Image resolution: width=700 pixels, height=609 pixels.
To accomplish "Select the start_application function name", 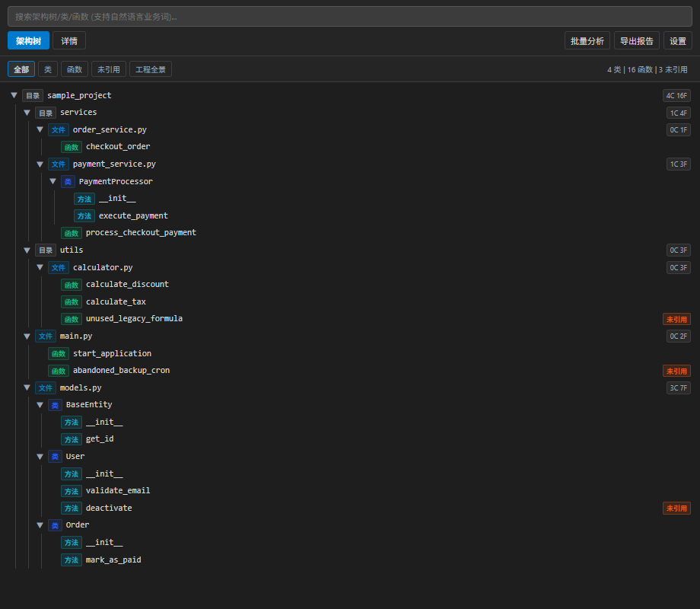I will click(x=112, y=353).
